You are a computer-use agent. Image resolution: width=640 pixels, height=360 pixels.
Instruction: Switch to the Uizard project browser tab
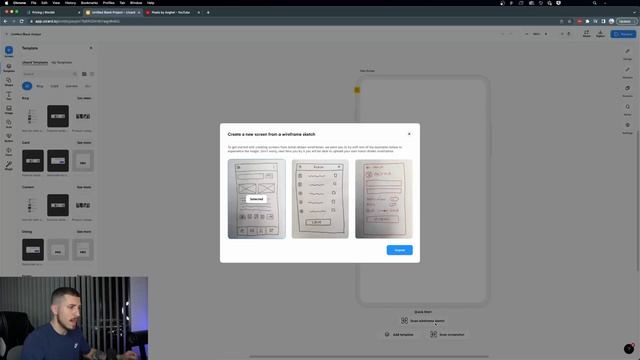click(112, 12)
